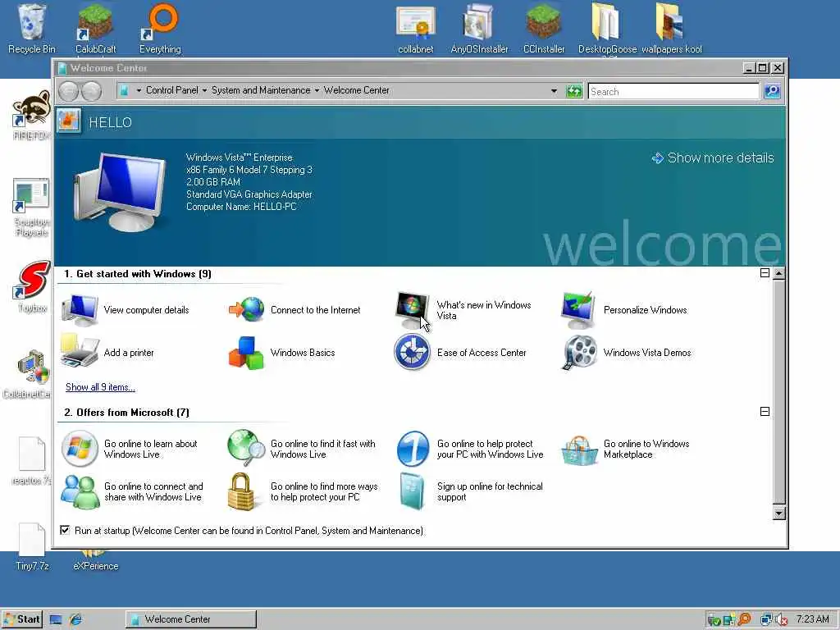Image resolution: width=840 pixels, height=630 pixels.
Task: Click the HELLO user account picture
Action: click(69, 121)
